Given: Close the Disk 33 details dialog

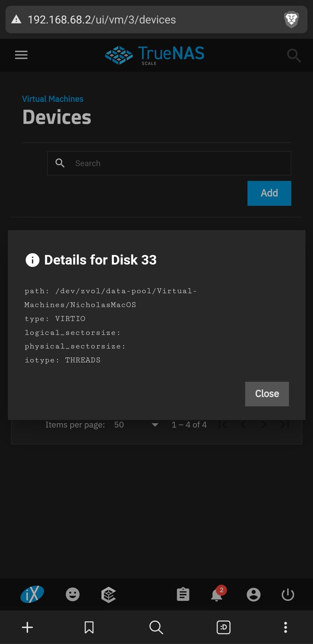Looking at the screenshot, I should 267,394.
